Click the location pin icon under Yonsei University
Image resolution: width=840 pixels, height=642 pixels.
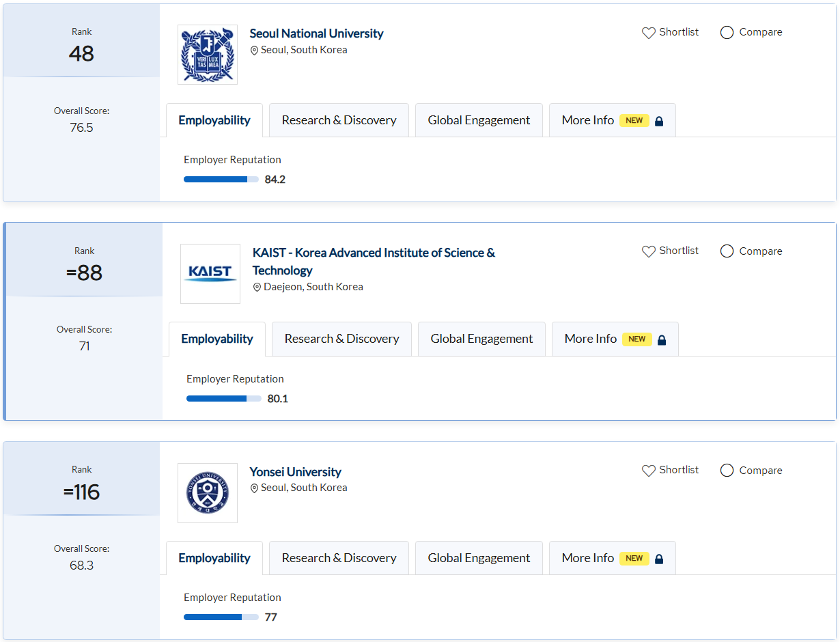click(254, 488)
